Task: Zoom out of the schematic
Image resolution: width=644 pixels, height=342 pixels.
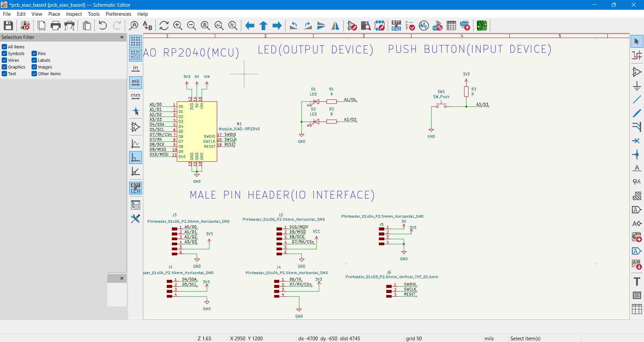Action: [x=192, y=26]
